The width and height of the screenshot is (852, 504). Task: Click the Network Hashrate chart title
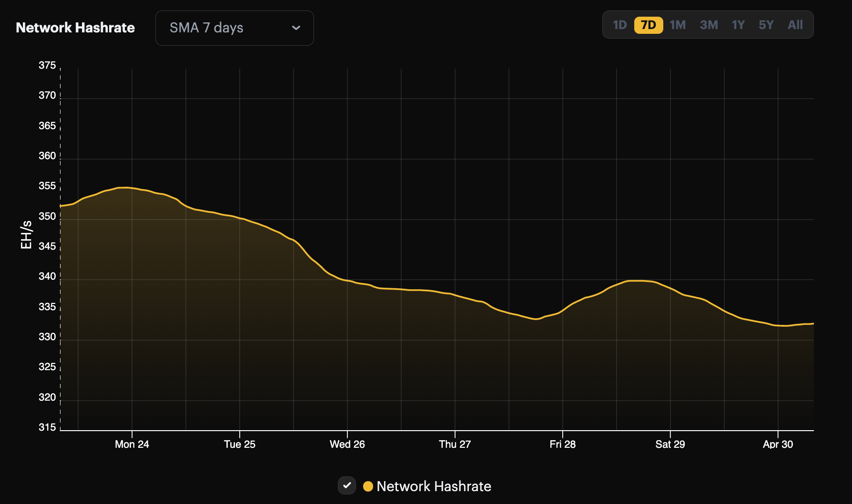(75, 28)
